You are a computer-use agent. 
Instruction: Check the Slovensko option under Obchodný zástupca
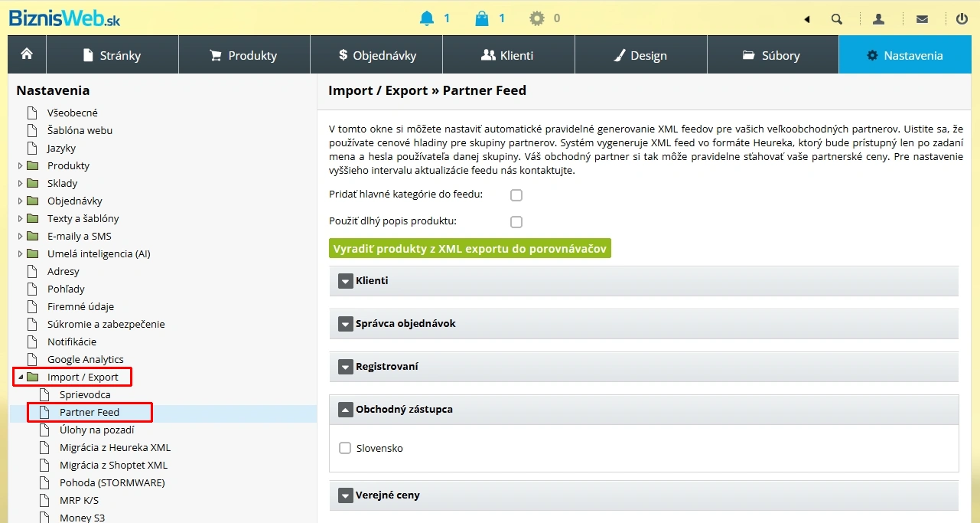(x=345, y=447)
